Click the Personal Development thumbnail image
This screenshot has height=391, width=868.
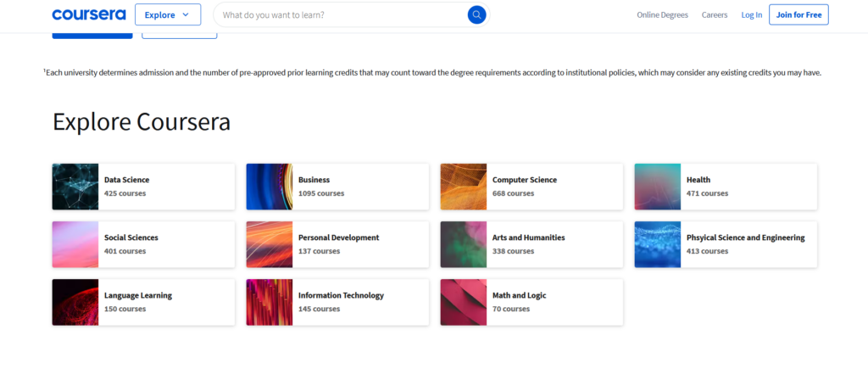click(x=269, y=244)
